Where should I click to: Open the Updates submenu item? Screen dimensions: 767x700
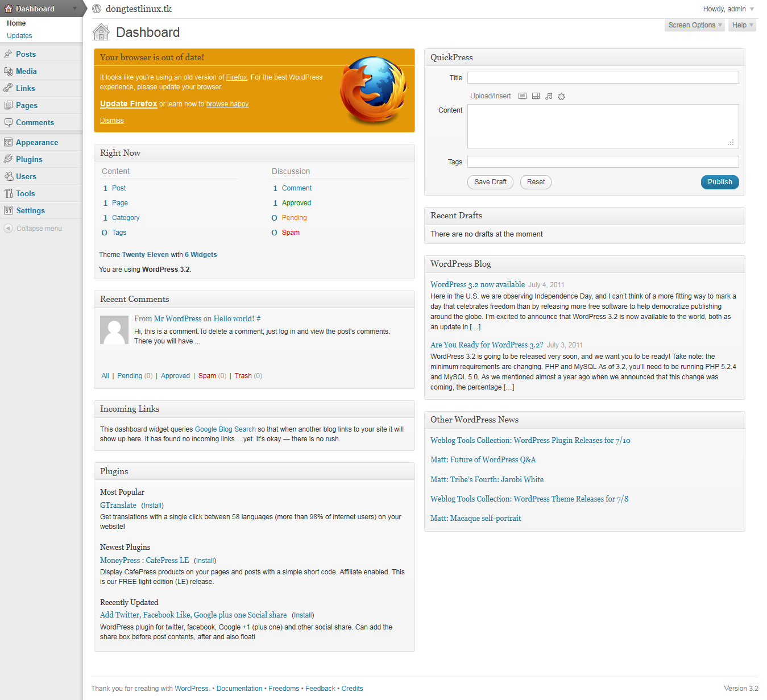click(19, 36)
